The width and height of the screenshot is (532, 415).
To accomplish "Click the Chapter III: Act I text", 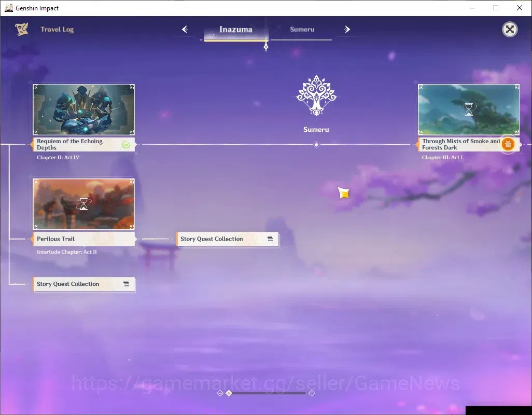I will click(x=442, y=158).
